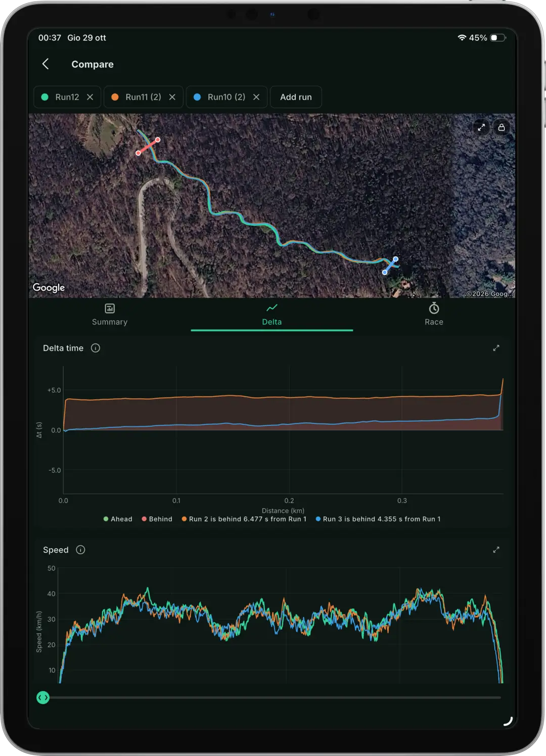Click the 00:37 clock in status bar
The image size is (546, 756).
pos(50,38)
